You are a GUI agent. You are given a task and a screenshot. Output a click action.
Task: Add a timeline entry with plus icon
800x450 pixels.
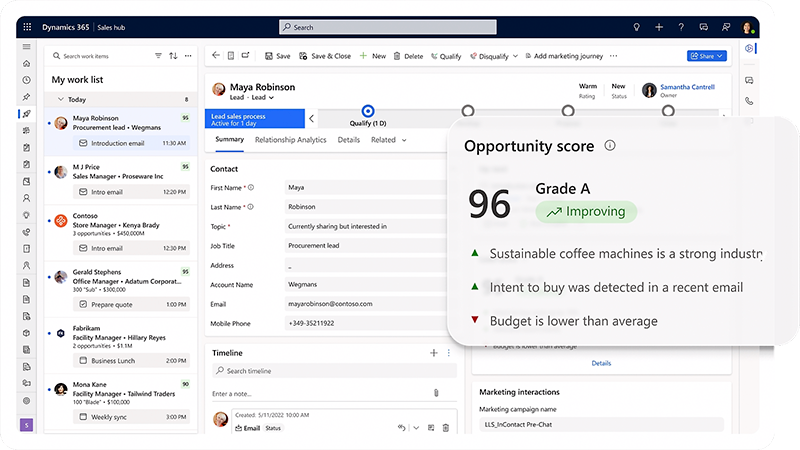click(434, 353)
